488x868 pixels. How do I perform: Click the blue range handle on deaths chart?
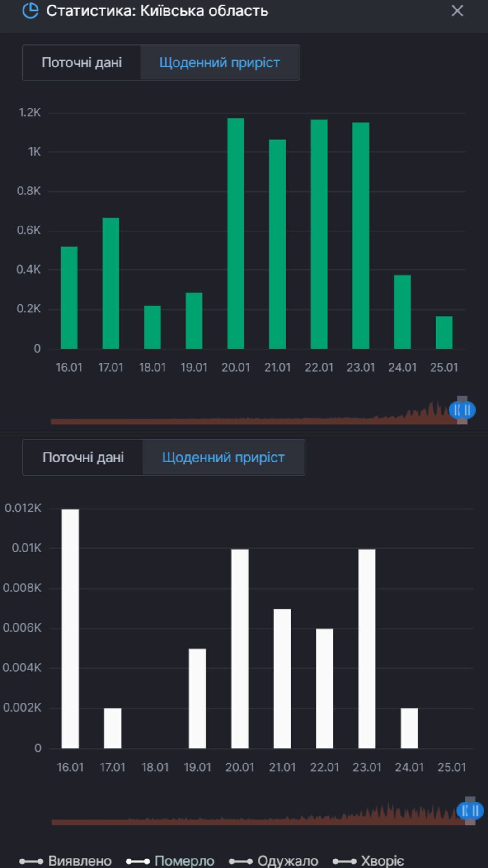pyautogui.click(x=470, y=811)
